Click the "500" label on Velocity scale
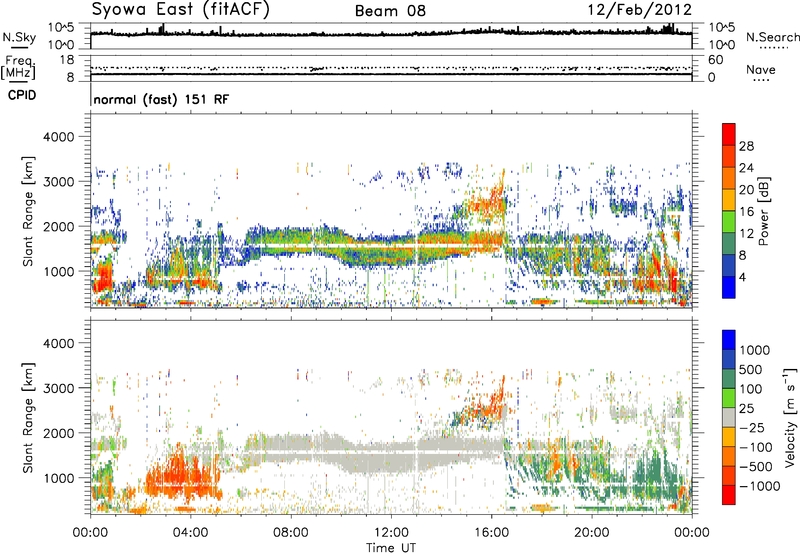This screenshot has height=554, width=800. click(x=750, y=369)
